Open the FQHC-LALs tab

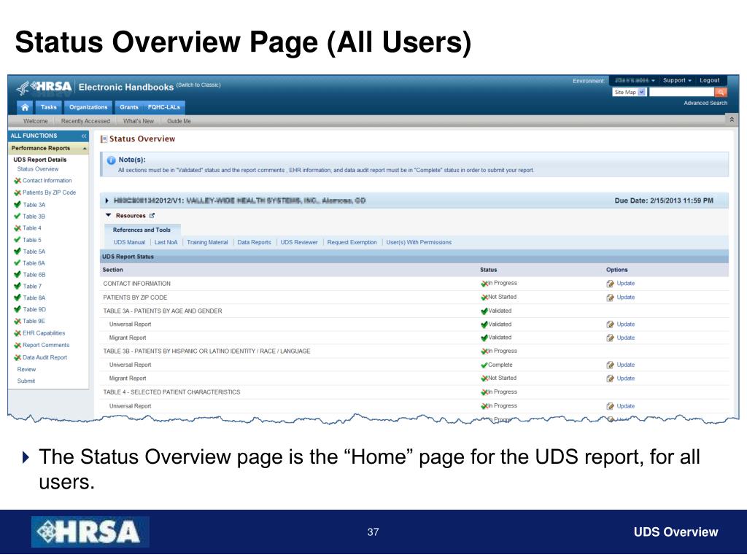164,107
